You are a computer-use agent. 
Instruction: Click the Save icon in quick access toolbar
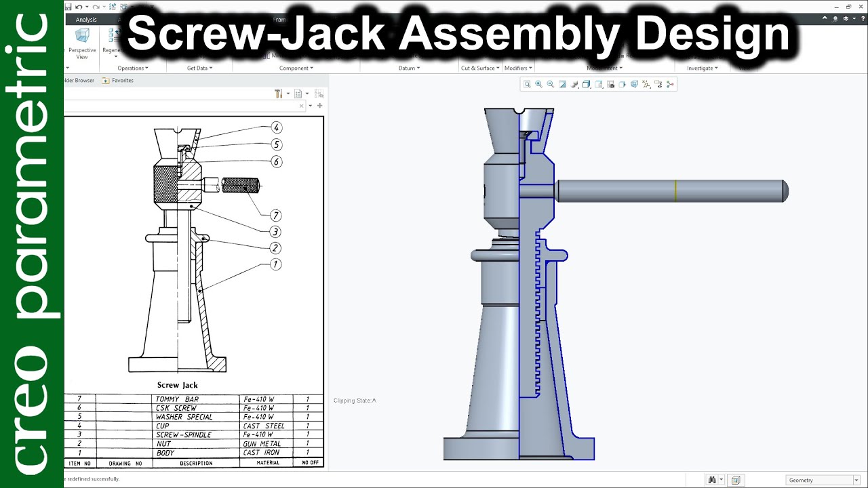(x=68, y=7)
